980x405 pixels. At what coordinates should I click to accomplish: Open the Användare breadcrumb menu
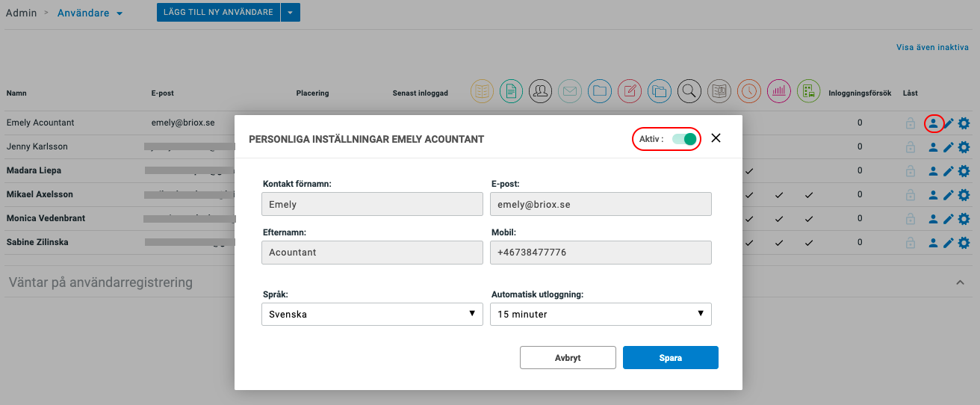click(x=90, y=13)
